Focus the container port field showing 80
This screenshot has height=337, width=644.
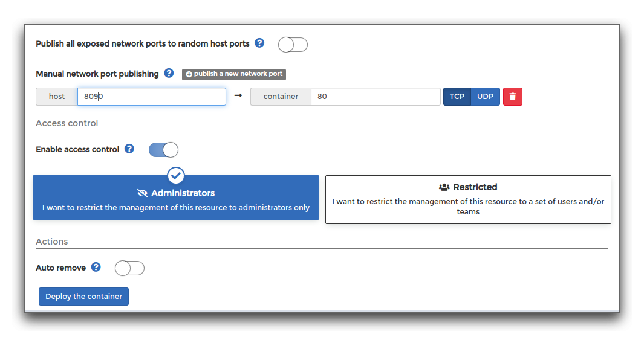[376, 97]
